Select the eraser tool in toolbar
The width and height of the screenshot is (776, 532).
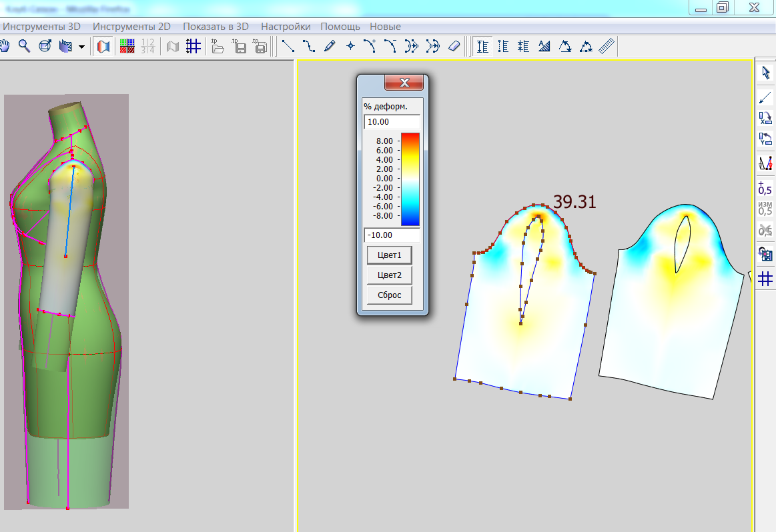pos(454,46)
